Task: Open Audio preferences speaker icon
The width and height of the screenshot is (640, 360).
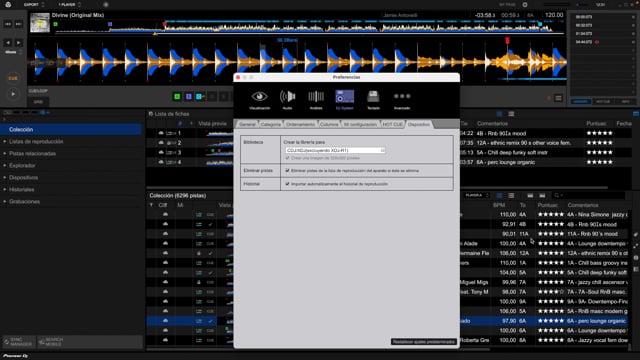Action: (x=287, y=97)
